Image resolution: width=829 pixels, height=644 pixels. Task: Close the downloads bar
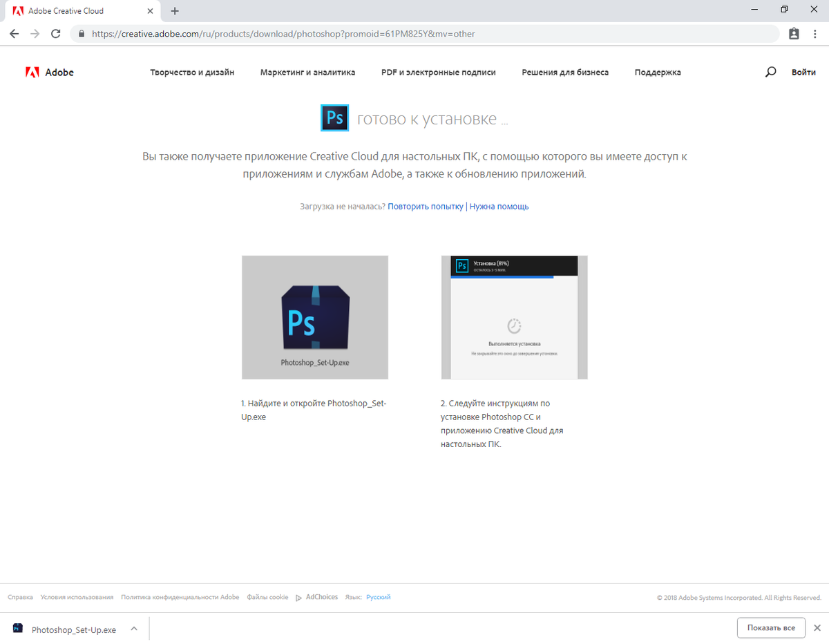point(817,628)
